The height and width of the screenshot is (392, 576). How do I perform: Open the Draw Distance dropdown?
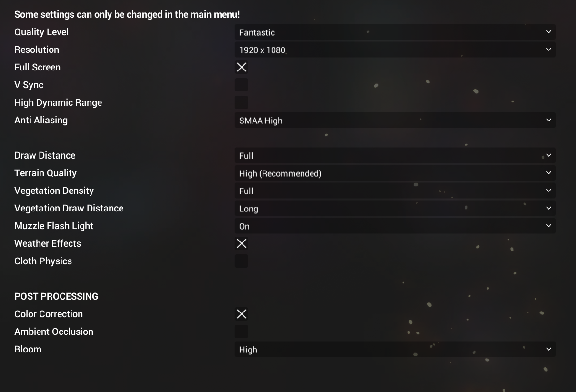[x=394, y=156]
